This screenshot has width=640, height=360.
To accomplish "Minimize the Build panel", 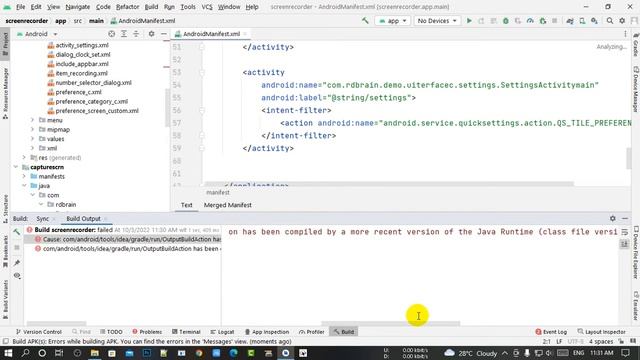I will 625,218.
